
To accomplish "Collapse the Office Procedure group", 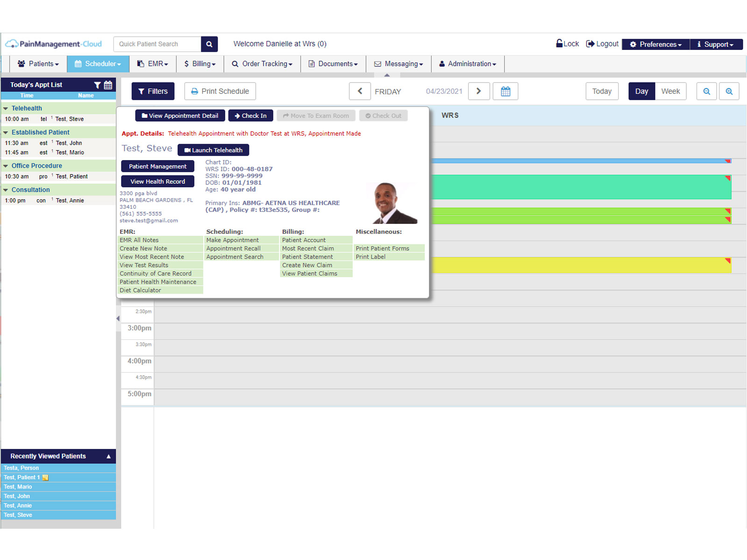I will pyautogui.click(x=6, y=166).
